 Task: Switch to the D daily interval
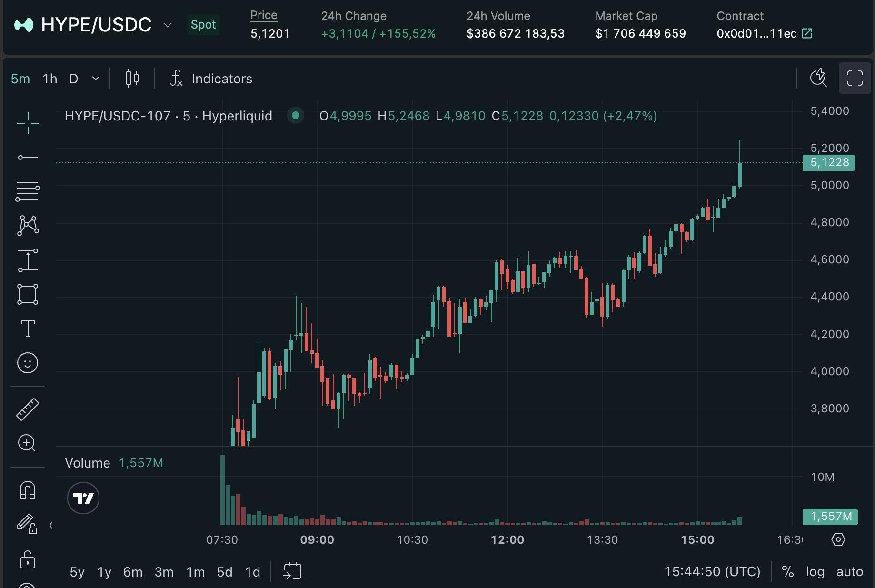[x=73, y=79]
